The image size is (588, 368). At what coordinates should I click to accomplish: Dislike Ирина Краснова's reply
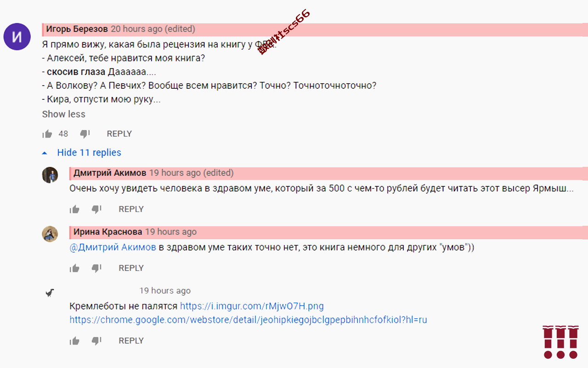[x=96, y=268]
